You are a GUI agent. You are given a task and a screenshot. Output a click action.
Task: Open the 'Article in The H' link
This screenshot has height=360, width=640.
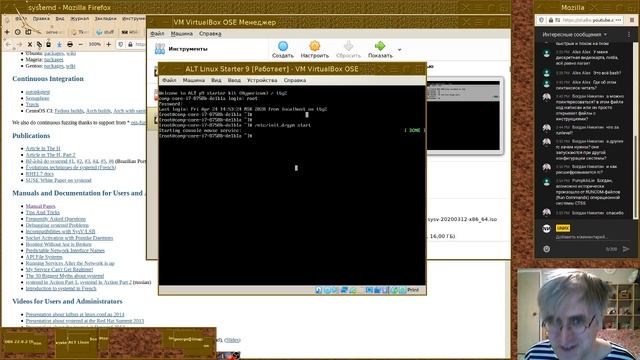click(43, 148)
